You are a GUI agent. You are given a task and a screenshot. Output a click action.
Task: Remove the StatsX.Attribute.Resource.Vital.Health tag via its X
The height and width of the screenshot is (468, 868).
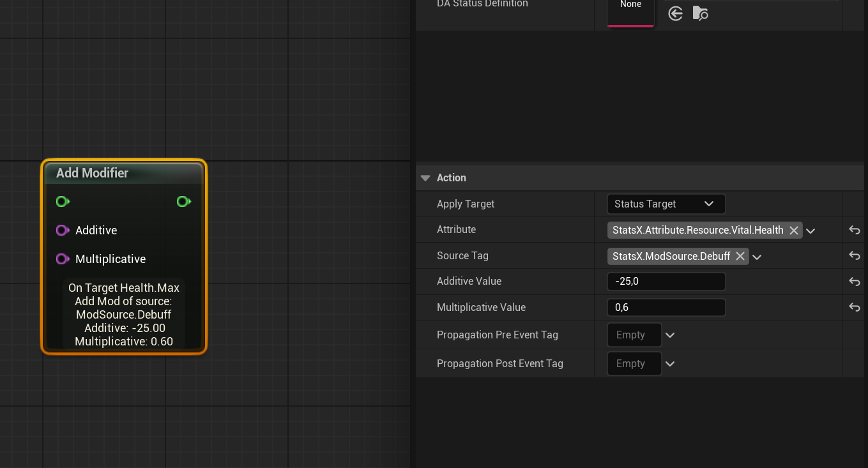tap(793, 230)
